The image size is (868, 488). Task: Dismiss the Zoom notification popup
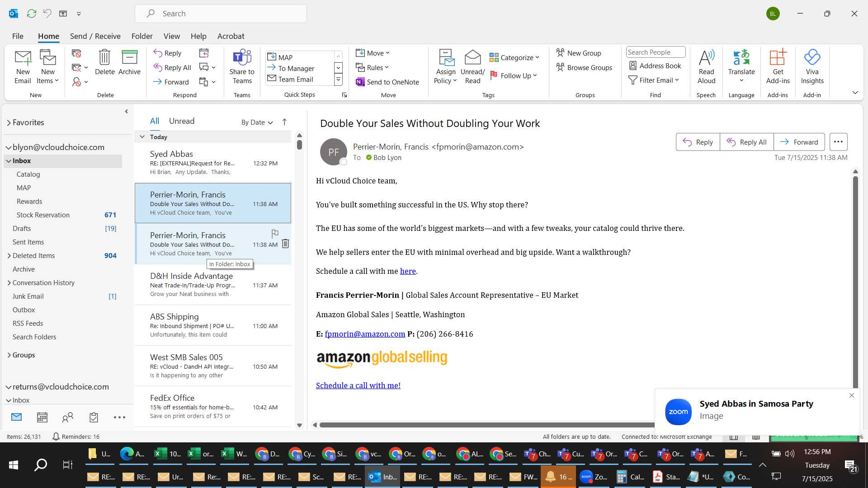[x=852, y=395]
